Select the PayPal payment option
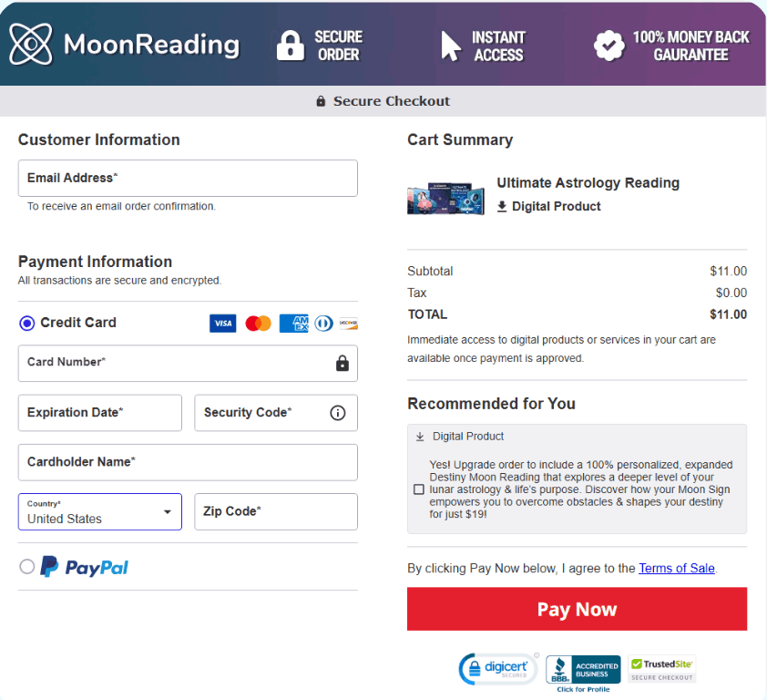Screen dimensions: 767x700 pos(26,566)
